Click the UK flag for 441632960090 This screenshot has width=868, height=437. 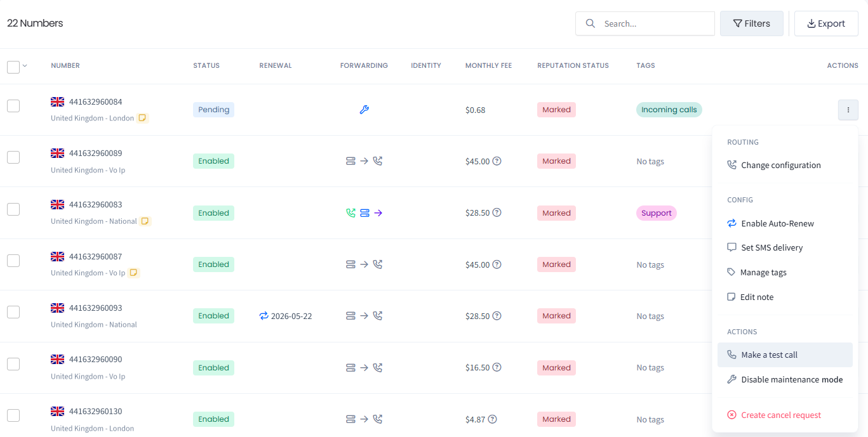pos(58,359)
